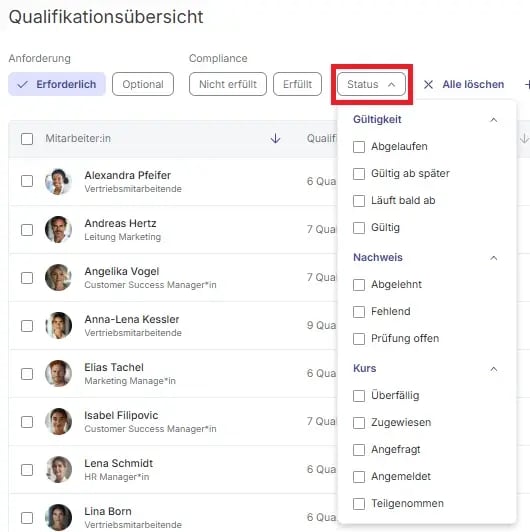The width and height of the screenshot is (530, 532).
Task: Filter by Erfüllt compliance
Action: [297, 84]
